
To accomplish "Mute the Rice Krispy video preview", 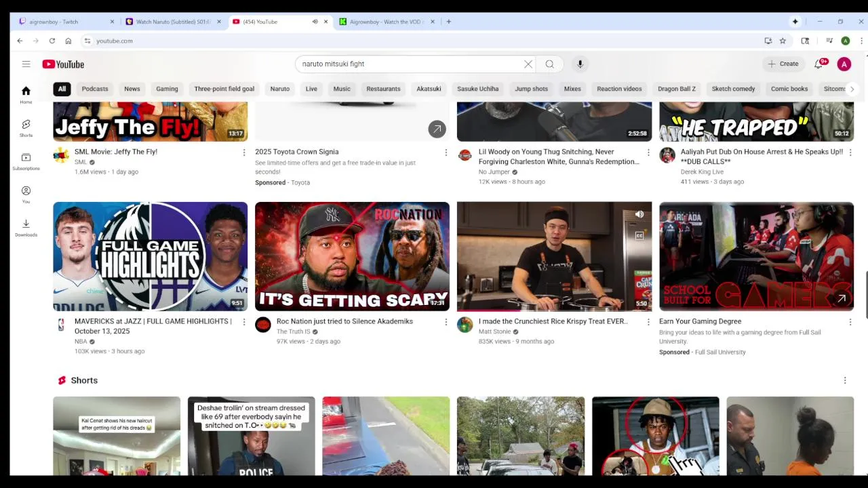I will click(x=639, y=214).
